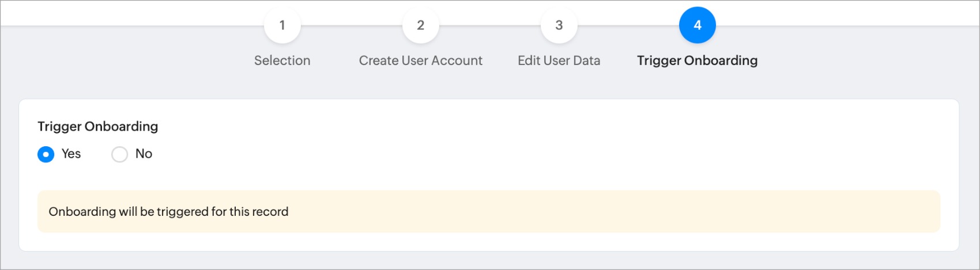Click the gray background below the card
This screenshot has width=980, height=270.
pyautogui.click(x=490, y=260)
